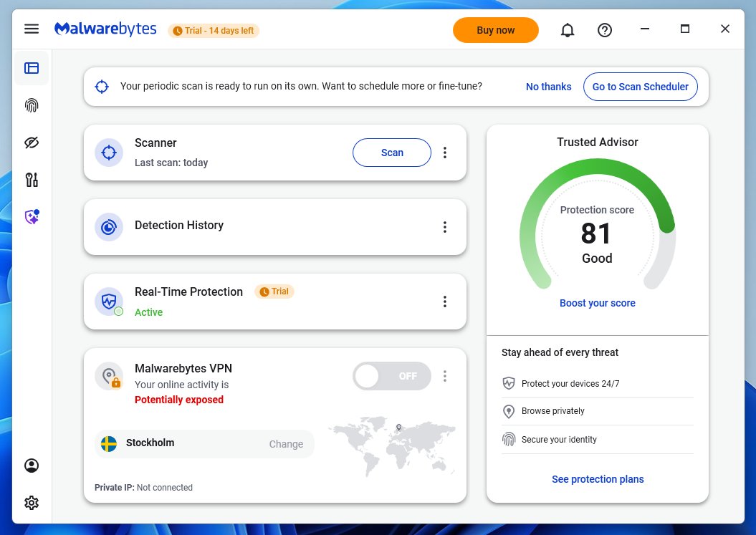Start a scan with the Scan button
This screenshot has height=535, width=756.
pyautogui.click(x=392, y=153)
